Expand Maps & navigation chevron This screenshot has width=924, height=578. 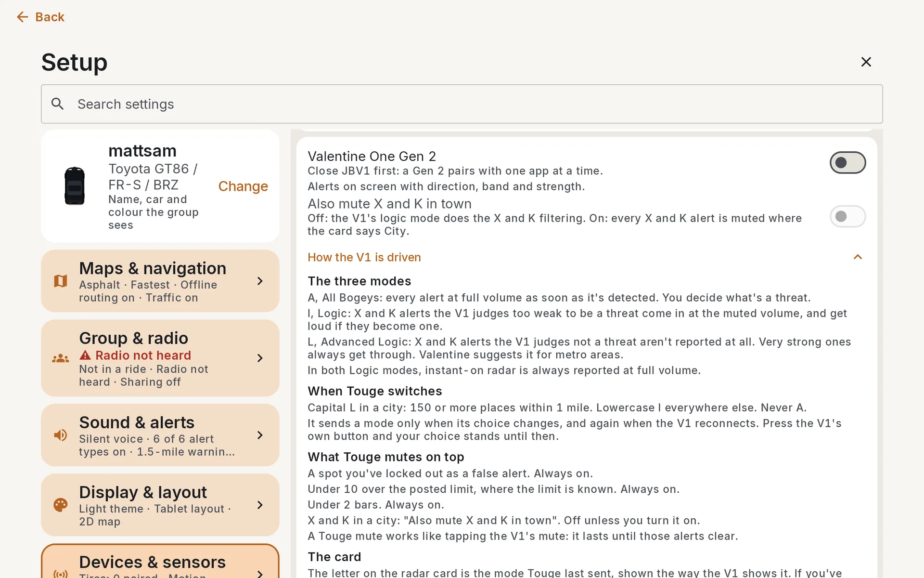(260, 281)
